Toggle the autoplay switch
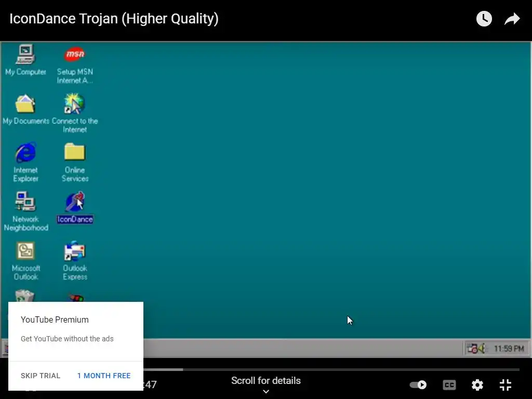Viewport: 532px width, 399px height. point(418,385)
